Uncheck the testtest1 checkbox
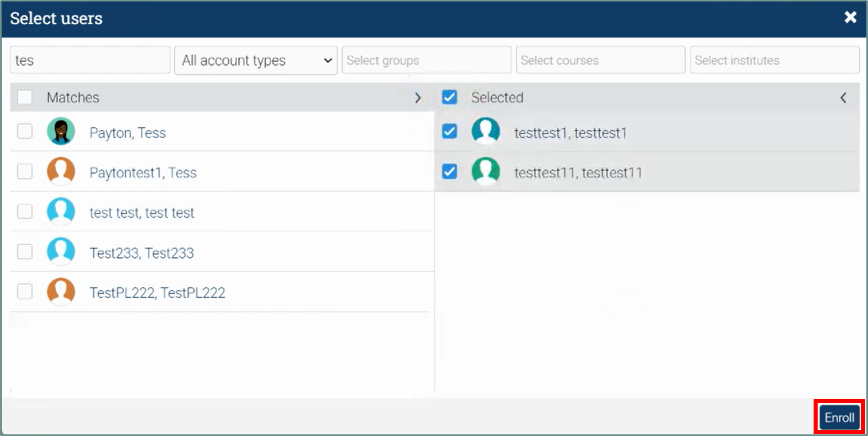868x436 pixels. tap(449, 131)
